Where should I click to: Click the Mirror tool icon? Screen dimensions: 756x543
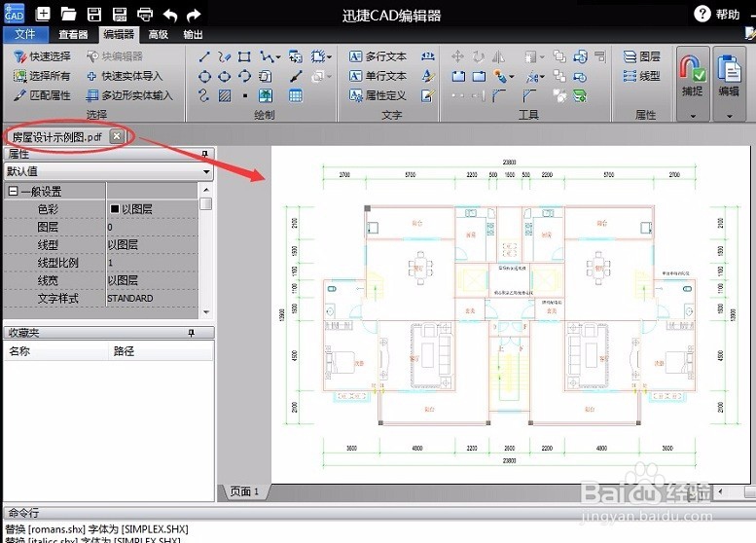(498, 56)
